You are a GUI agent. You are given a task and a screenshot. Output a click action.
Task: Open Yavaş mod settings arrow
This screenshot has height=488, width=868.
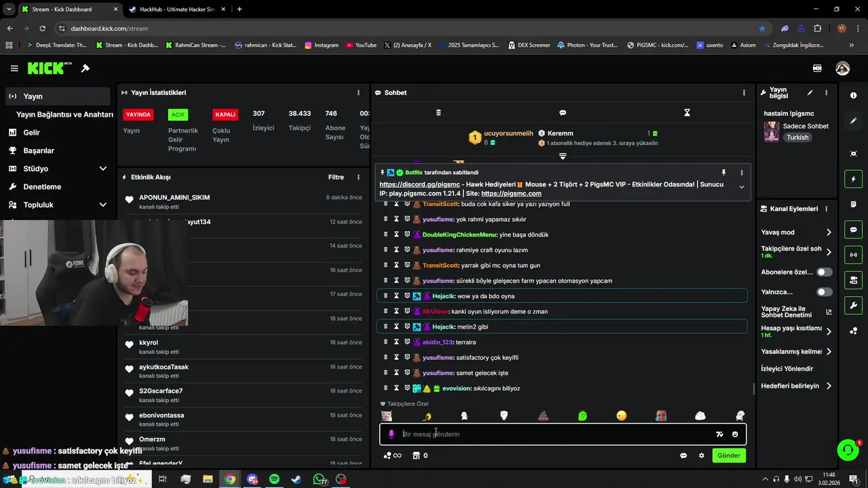[x=829, y=232]
